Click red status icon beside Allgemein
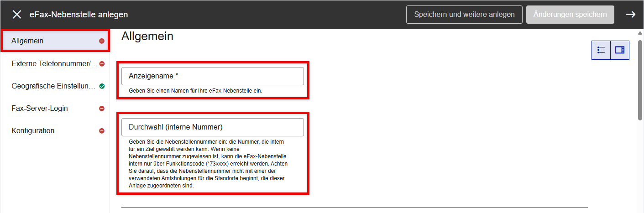The image size is (644, 213). tap(102, 41)
